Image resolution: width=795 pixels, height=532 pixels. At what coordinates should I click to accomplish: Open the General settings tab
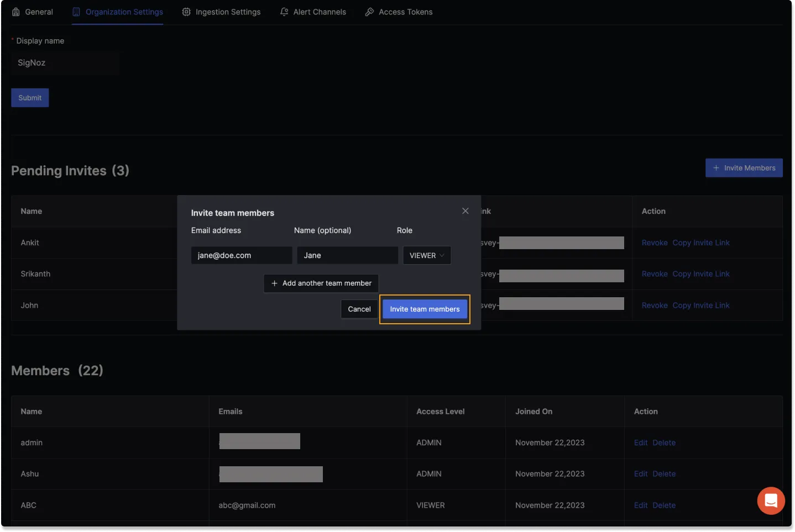coord(33,12)
